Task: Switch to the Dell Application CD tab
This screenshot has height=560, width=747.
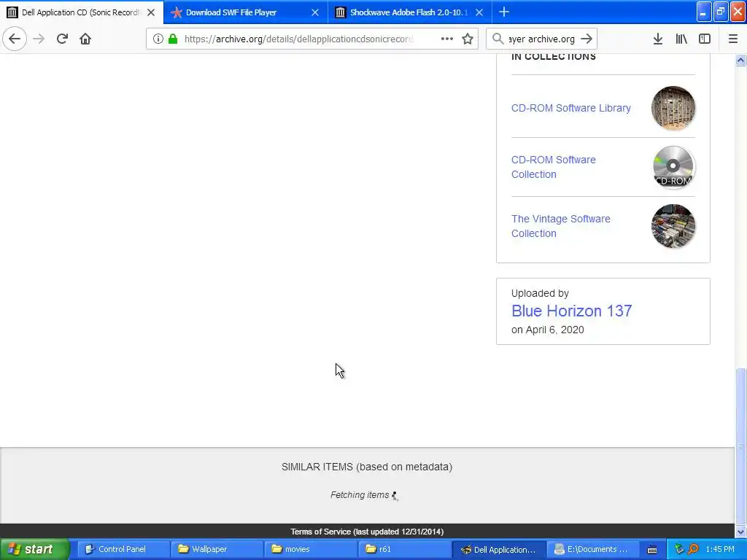Action: pyautogui.click(x=82, y=12)
